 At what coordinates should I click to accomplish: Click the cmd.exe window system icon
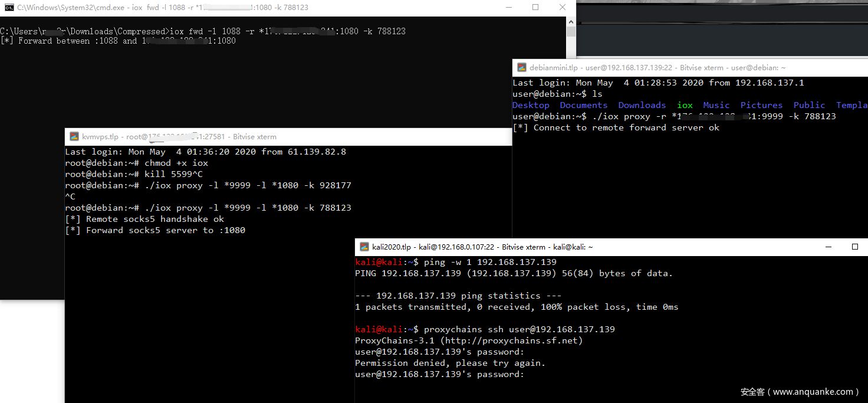9,8
